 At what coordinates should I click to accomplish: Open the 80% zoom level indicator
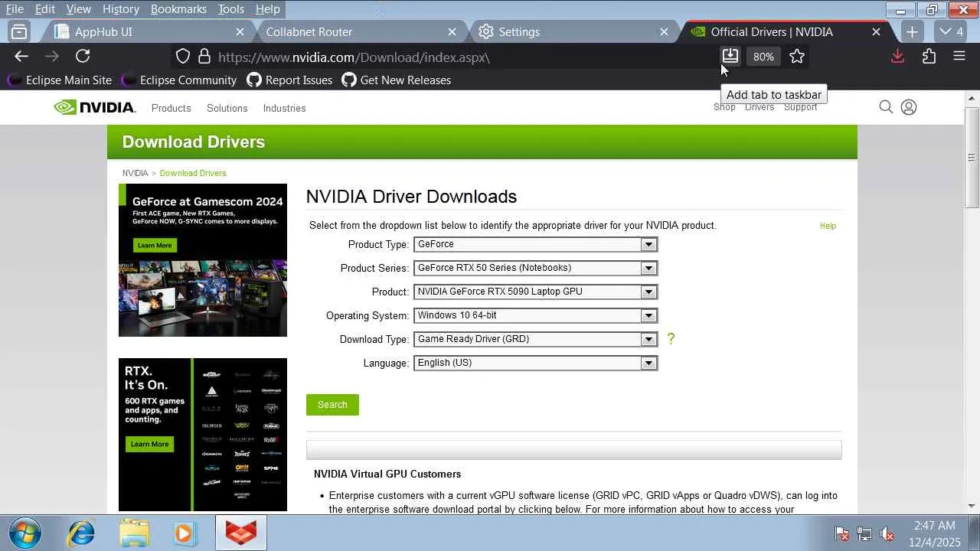click(x=763, y=57)
